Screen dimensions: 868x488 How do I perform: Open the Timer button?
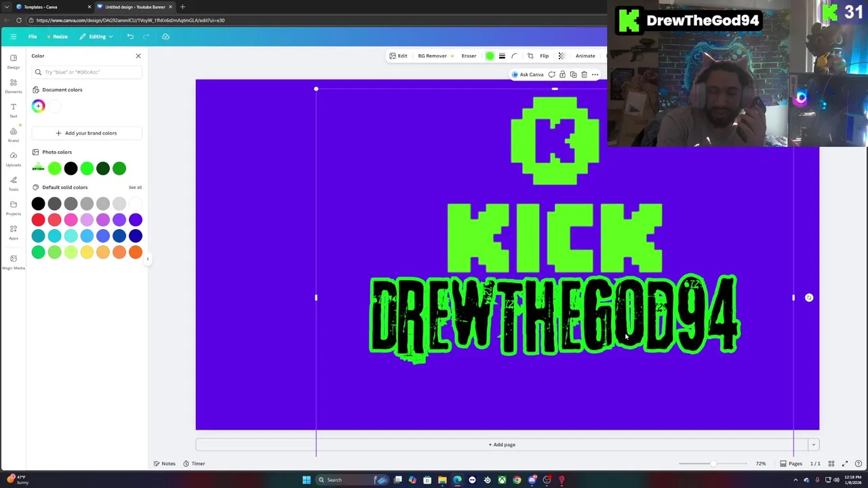[194, 464]
